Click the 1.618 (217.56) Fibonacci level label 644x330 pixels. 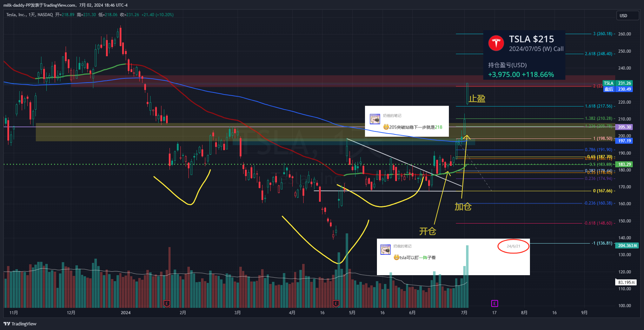(x=598, y=106)
